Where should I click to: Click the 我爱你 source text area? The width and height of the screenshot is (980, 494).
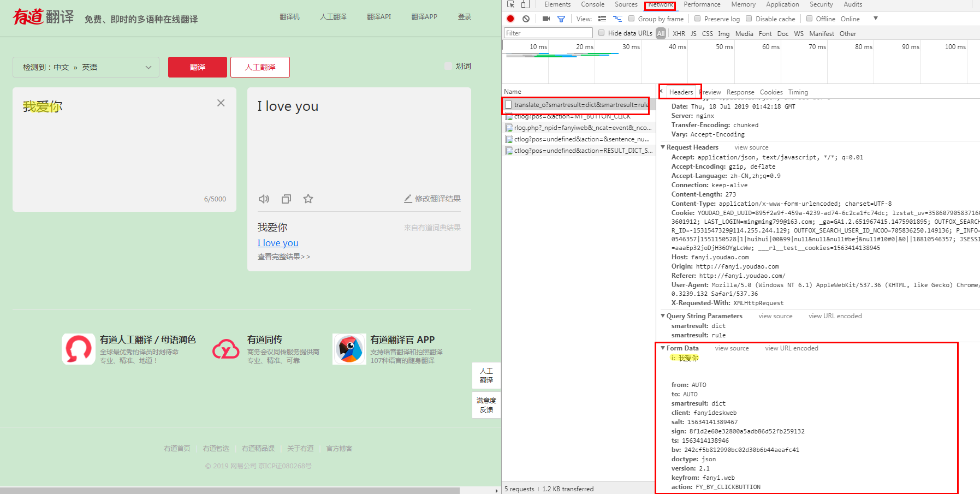point(124,150)
